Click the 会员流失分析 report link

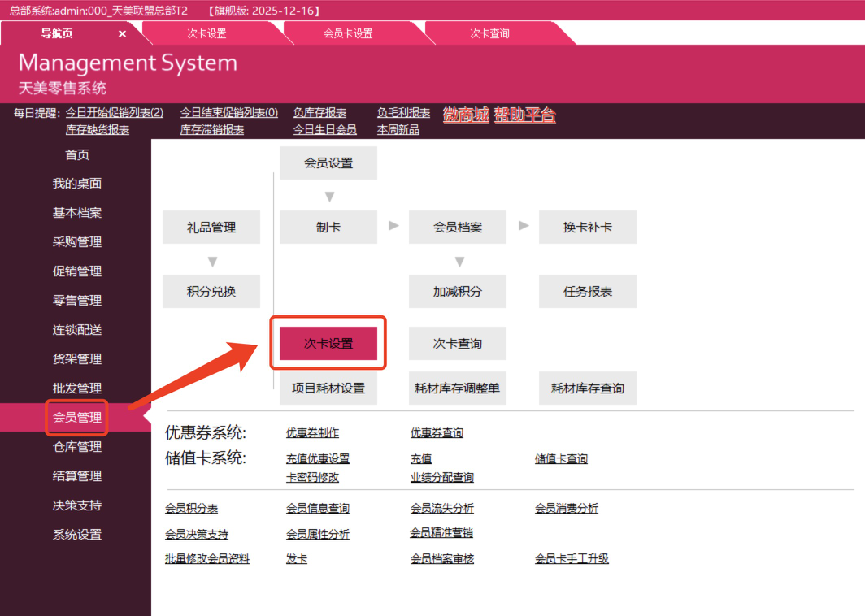coord(441,509)
